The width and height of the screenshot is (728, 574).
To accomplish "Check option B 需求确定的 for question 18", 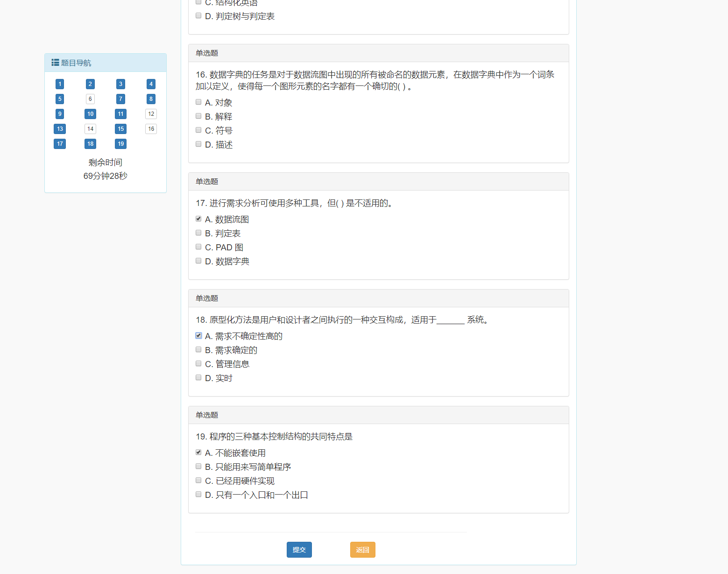I will click(198, 349).
